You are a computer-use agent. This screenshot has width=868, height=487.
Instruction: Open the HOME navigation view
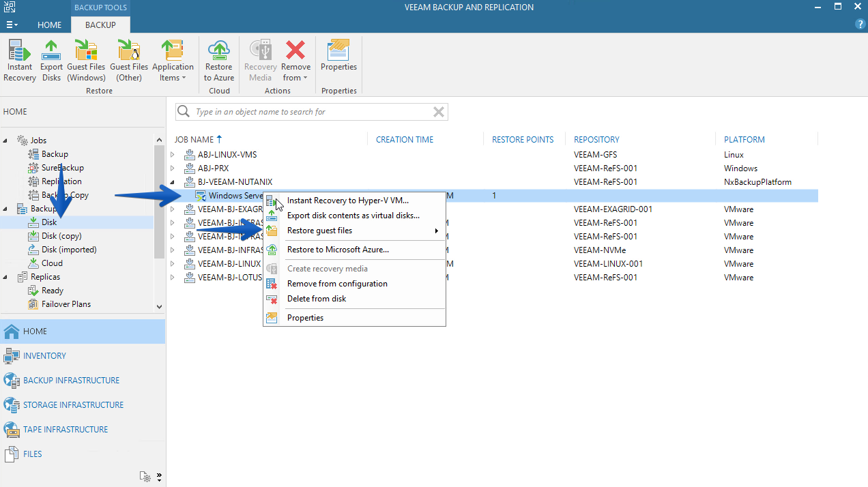83,331
